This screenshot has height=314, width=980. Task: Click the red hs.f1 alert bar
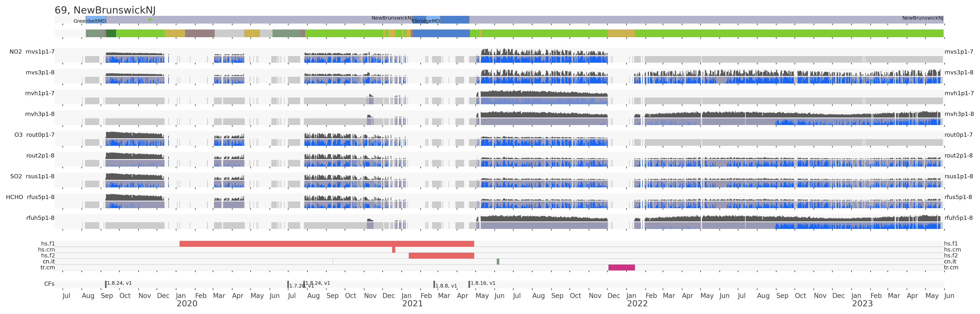coord(326,244)
